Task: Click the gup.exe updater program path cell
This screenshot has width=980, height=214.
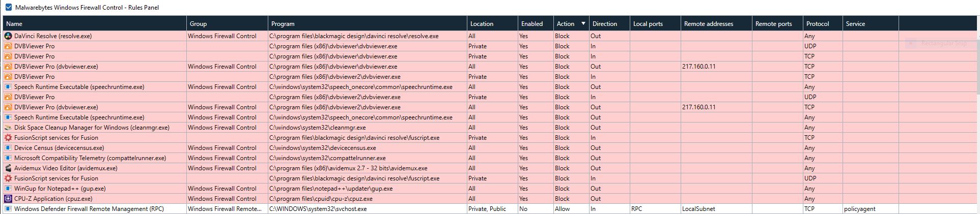Action: pyautogui.click(x=368, y=189)
